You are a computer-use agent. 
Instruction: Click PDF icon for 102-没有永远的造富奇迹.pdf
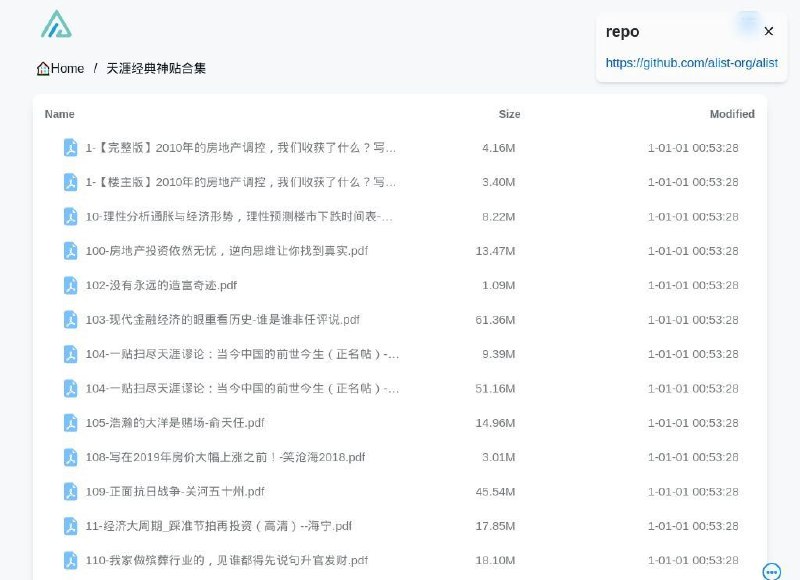[x=71, y=285]
